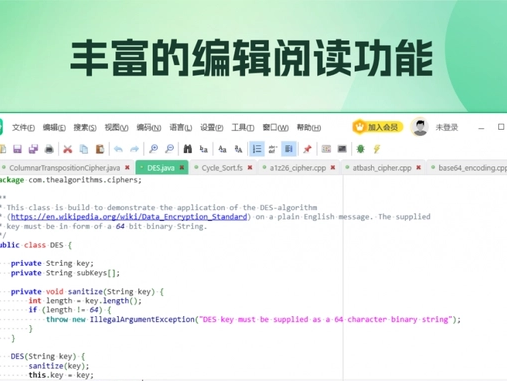The height and width of the screenshot is (381, 507).
Task: Open the 编码(N) menu
Action: point(149,128)
